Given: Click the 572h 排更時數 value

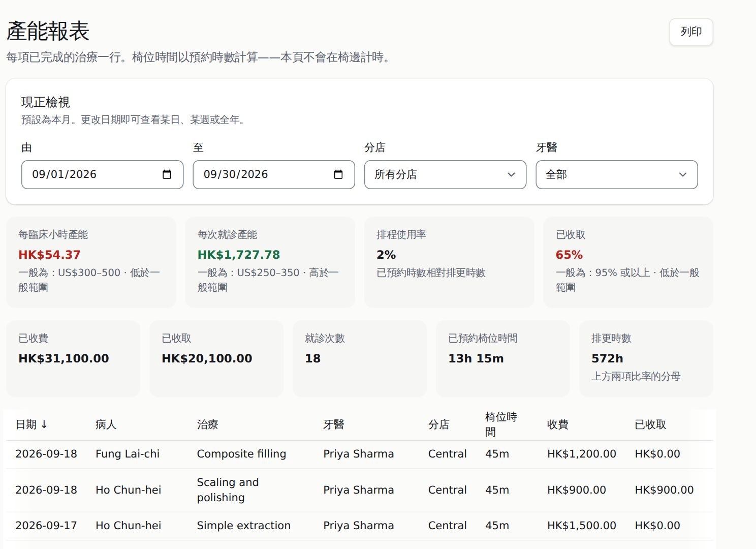Looking at the screenshot, I should [x=607, y=358].
